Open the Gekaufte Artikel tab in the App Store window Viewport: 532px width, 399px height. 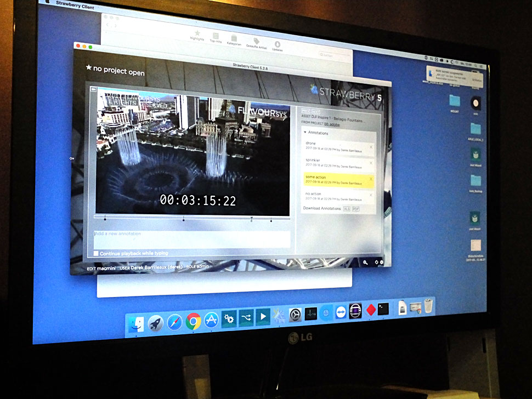coord(257,43)
